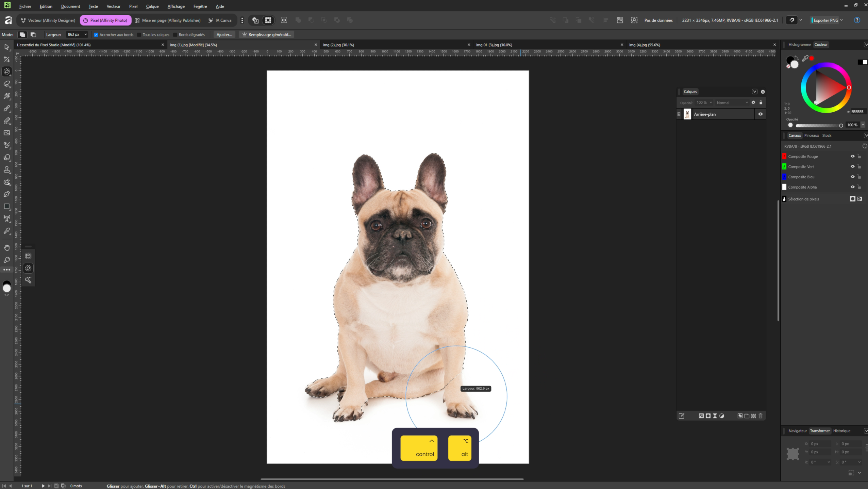Viewport: 868px width, 489px height.
Task: Switch to img (2).jpg tab
Action: click(338, 45)
